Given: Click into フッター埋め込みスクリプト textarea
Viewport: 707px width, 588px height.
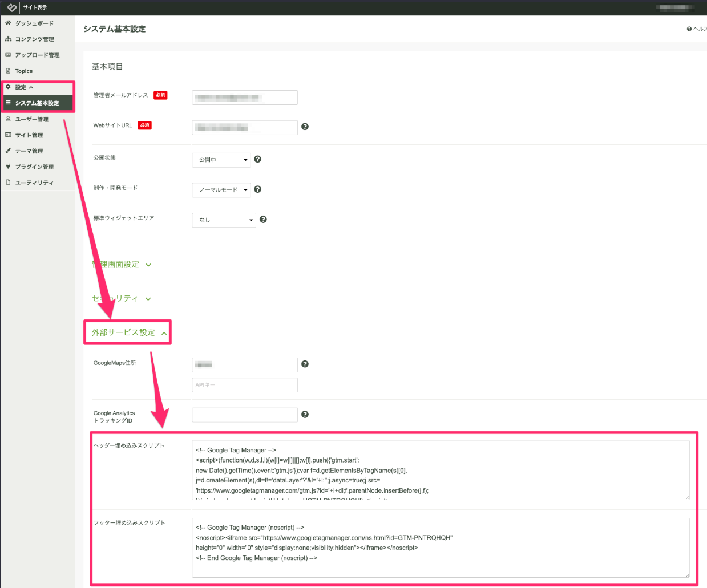Looking at the screenshot, I should pos(441,548).
